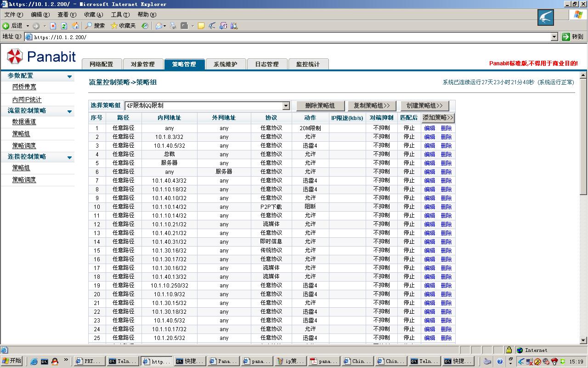588x368 pixels.
Task: Click the Panabit logo
Action: [41, 57]
